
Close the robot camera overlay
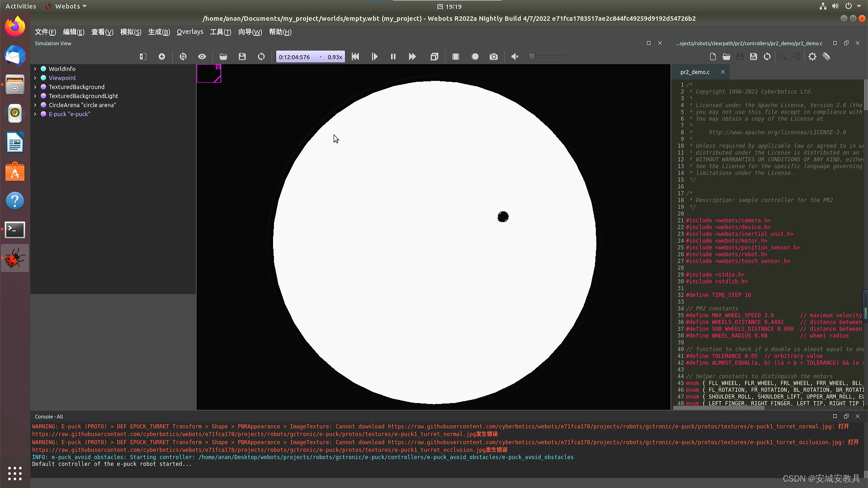pyautogui.click(x=218, y=67)
